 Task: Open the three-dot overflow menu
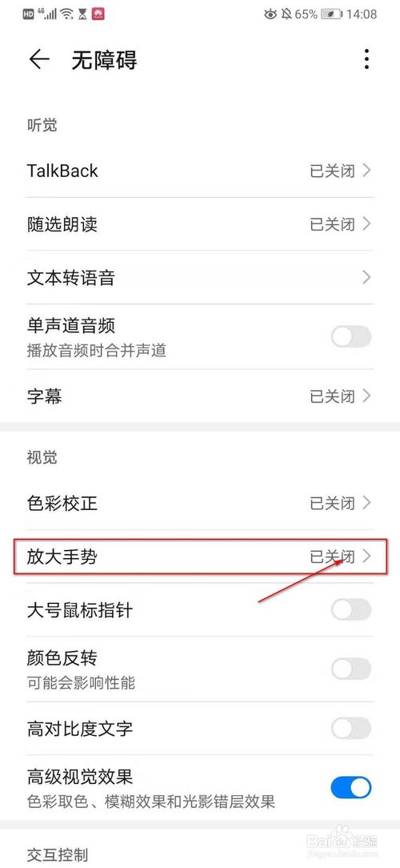point(366,59)
